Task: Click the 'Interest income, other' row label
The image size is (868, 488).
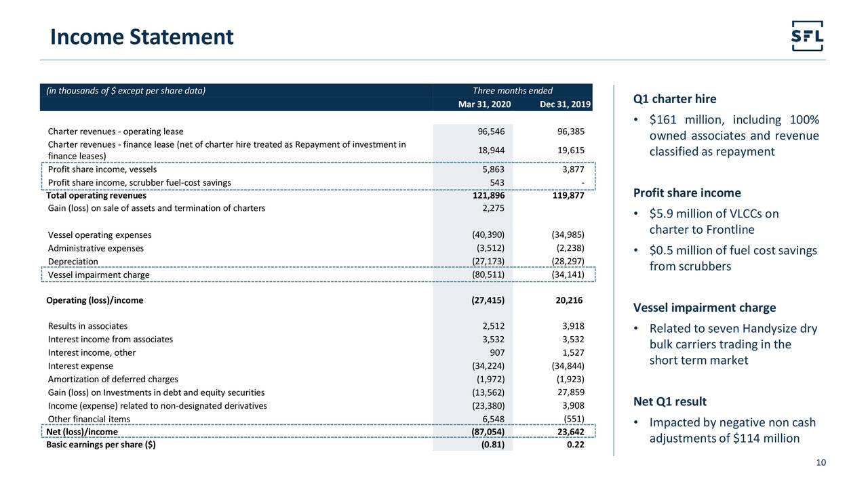Action: pyautogui.click(x=92, y=352)
